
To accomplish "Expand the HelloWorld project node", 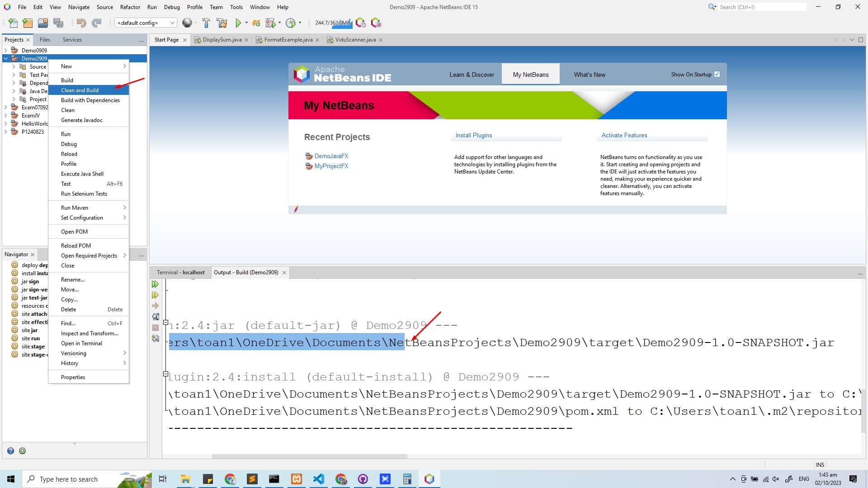I will [x=5, y=123].
